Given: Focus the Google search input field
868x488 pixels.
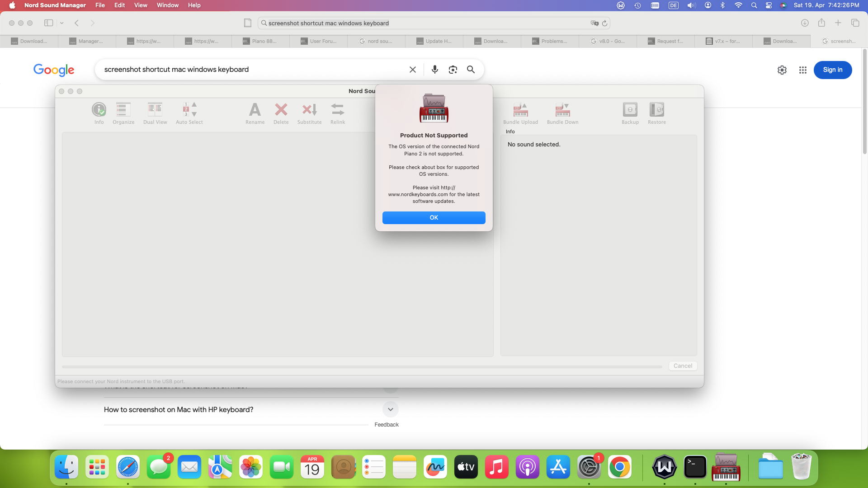Looking at the screenshot, I should click(253, 70).
